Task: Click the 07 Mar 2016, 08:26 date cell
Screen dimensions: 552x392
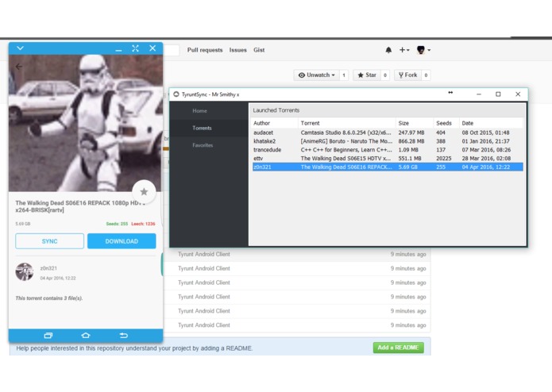Action: [x=486, y=150]
